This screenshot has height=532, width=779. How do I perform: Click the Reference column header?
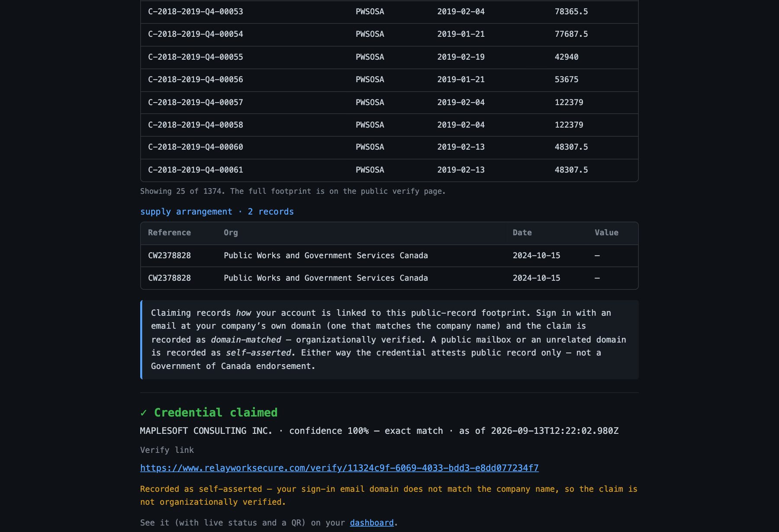coord(169,233)
